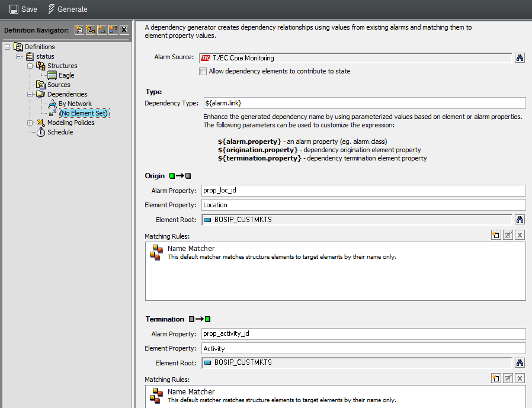The image size is (532, 408).
Task: Click the Termination Element Root field
Action: 357,363
